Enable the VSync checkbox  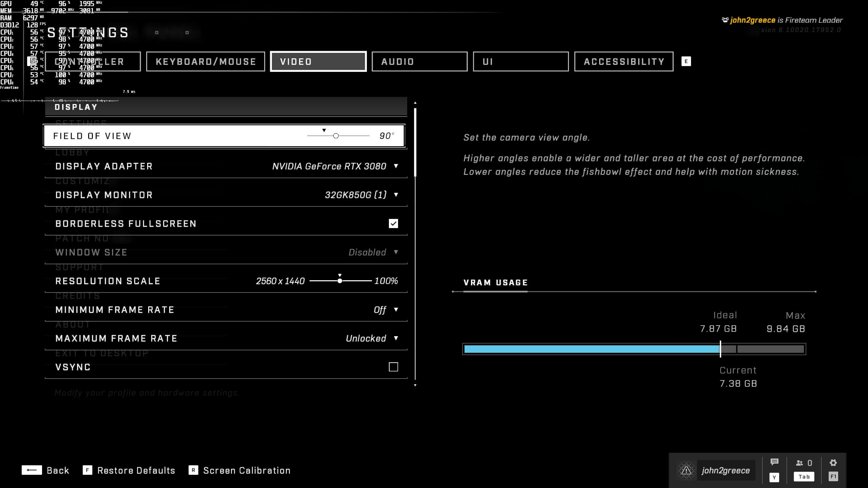pos(393,367)
